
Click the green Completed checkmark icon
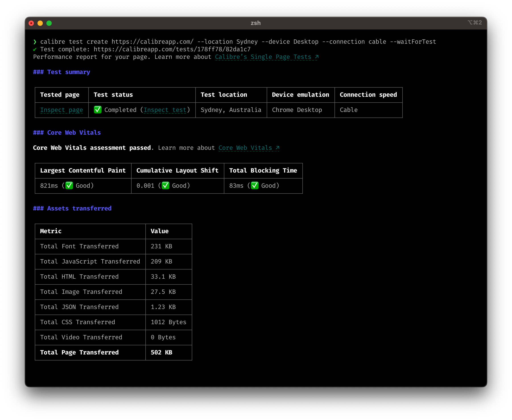tap(98, 110)
